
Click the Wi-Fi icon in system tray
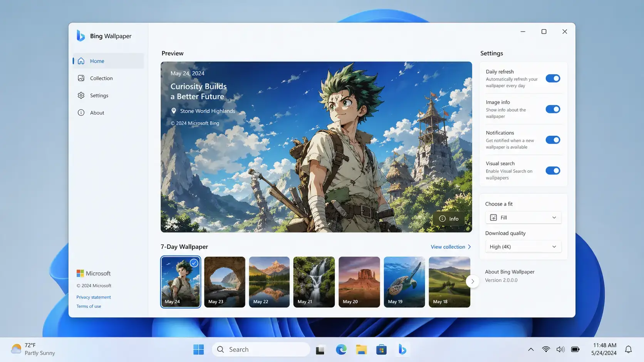point(546,349)
